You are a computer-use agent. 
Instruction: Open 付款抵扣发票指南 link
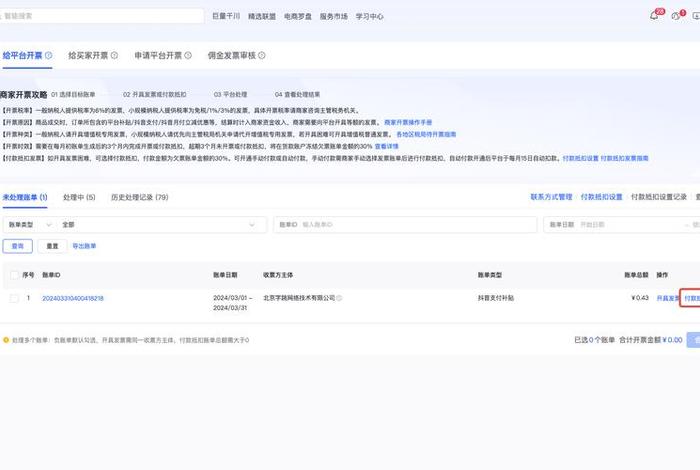click(x=625, y=158)
